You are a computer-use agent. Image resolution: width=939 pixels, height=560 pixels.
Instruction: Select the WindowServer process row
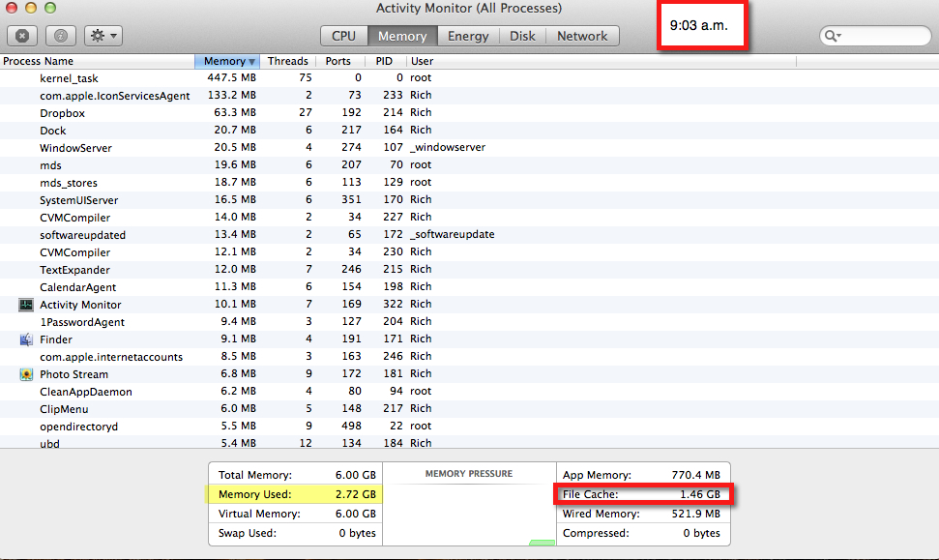470,147
